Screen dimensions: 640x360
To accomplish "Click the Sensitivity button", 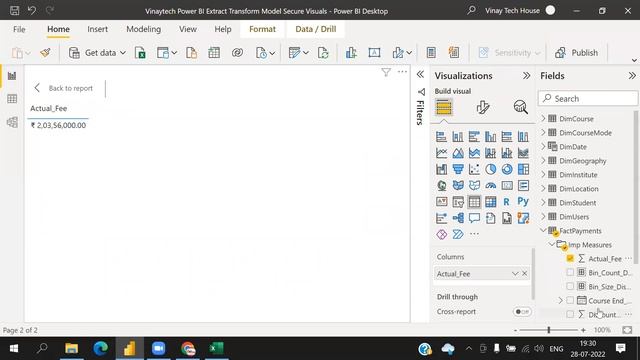I will point(509,53).
